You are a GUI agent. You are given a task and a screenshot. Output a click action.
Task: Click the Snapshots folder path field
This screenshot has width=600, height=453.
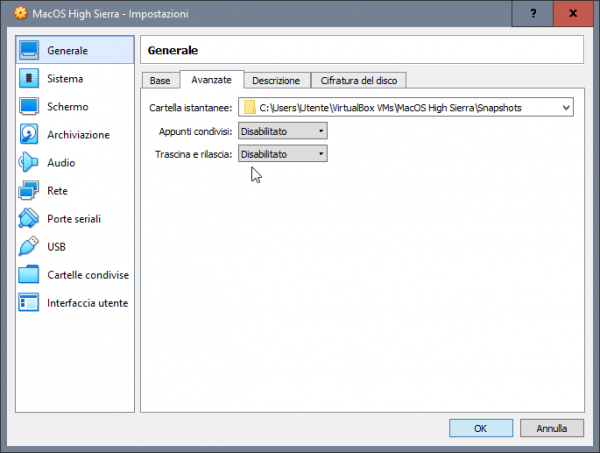[x=406, y=107]
